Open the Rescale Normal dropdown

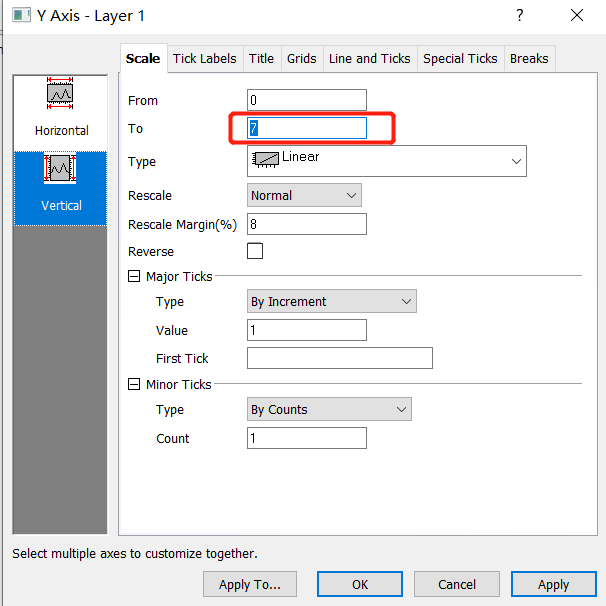(304, 195)
